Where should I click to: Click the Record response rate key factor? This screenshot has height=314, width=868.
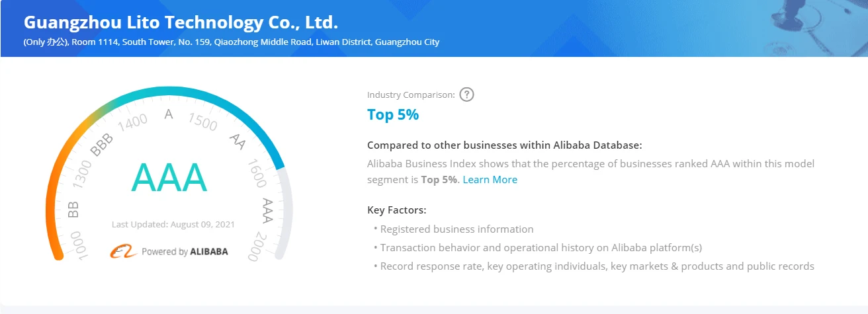[597, 266]
